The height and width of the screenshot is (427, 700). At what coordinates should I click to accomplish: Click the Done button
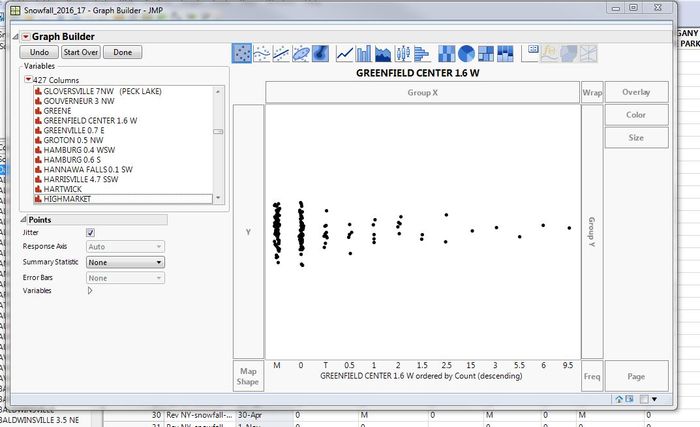click(123, 52)
